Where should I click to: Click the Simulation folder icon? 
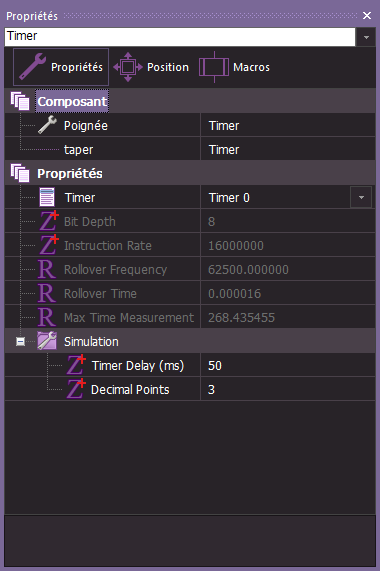(x=47, y=341)
